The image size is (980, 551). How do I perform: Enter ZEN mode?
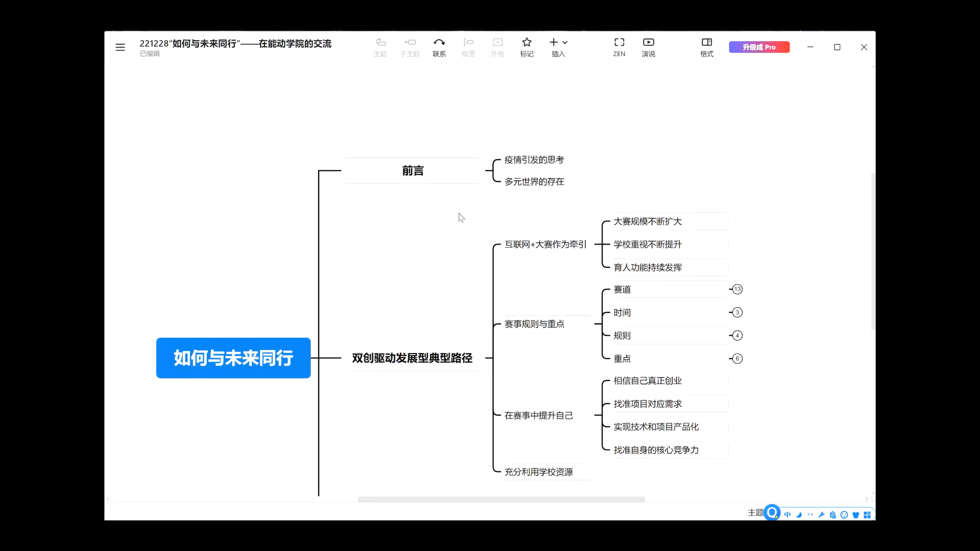pos(619,47)
